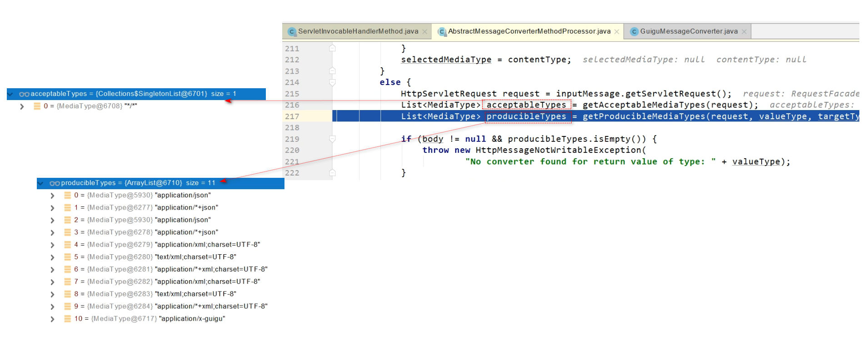868x352 pixels.
Task: Click the acceptableTypes variable on line 216
Action: click(x=526, y=105)
